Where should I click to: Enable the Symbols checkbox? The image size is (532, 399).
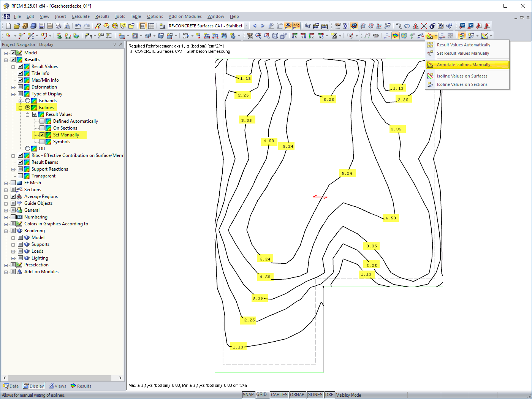(x=42, y=142)
